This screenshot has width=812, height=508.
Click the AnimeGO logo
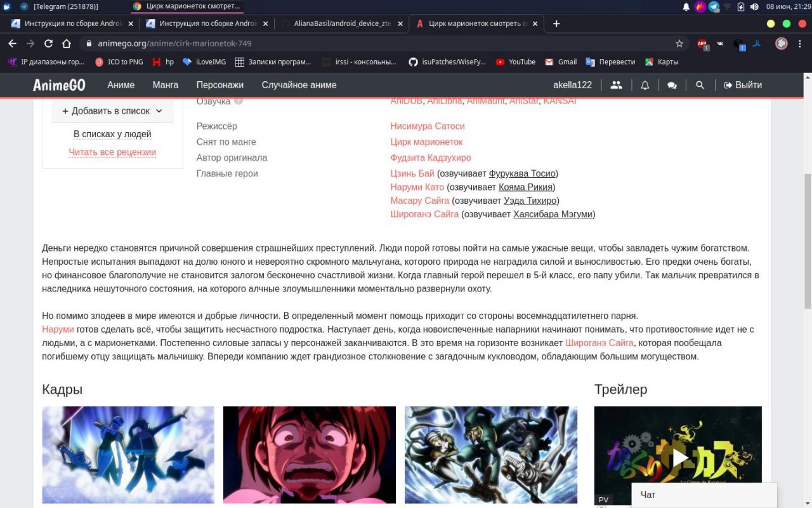point(59,85)
